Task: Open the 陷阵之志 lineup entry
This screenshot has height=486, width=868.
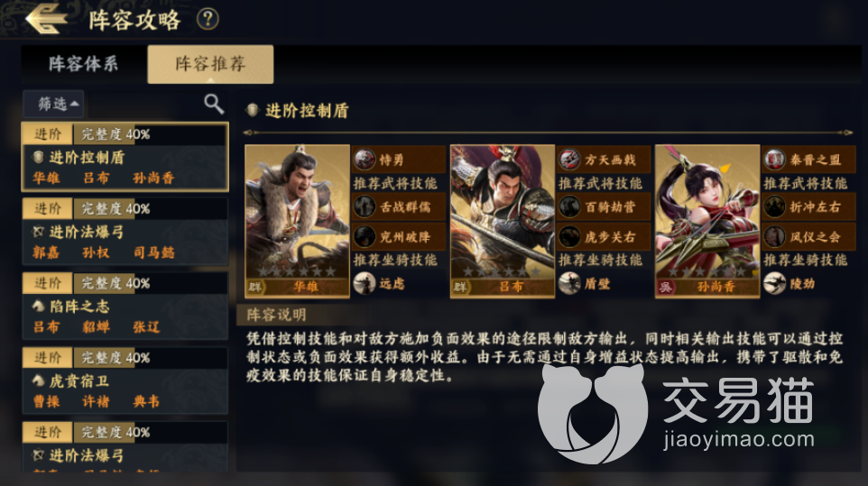Action: (125, 306)
